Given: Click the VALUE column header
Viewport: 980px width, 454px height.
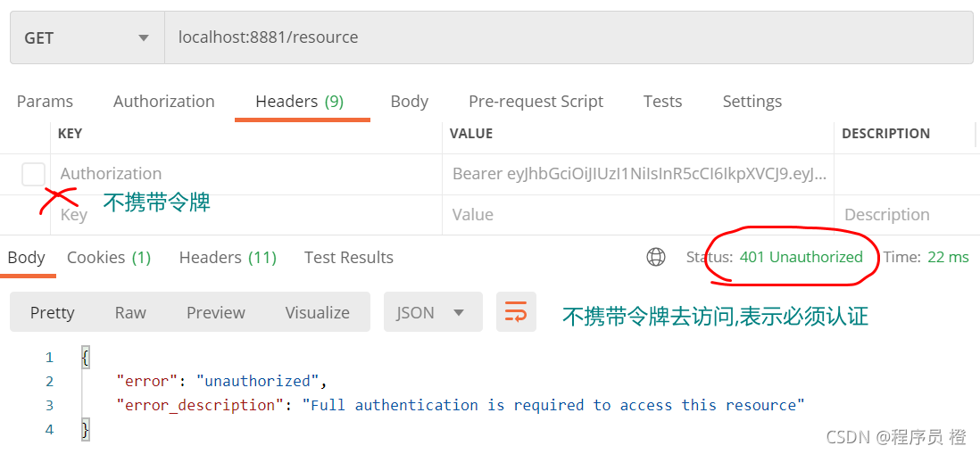Looking at the screenshot, I should 471,134.
